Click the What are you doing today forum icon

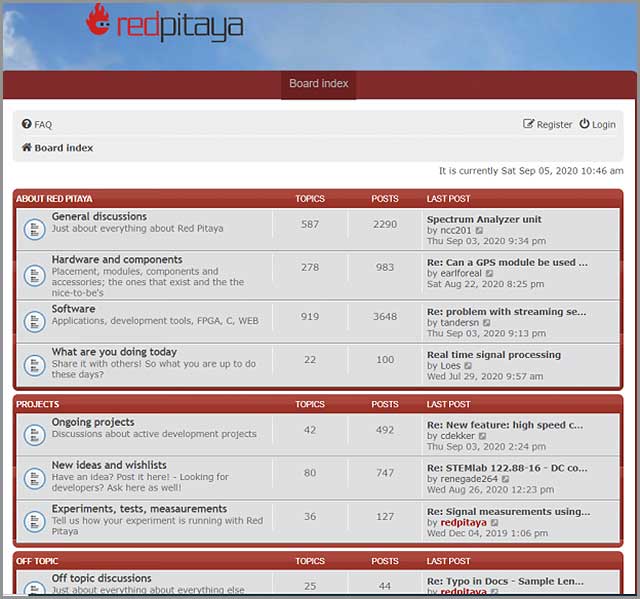(34, 365)
